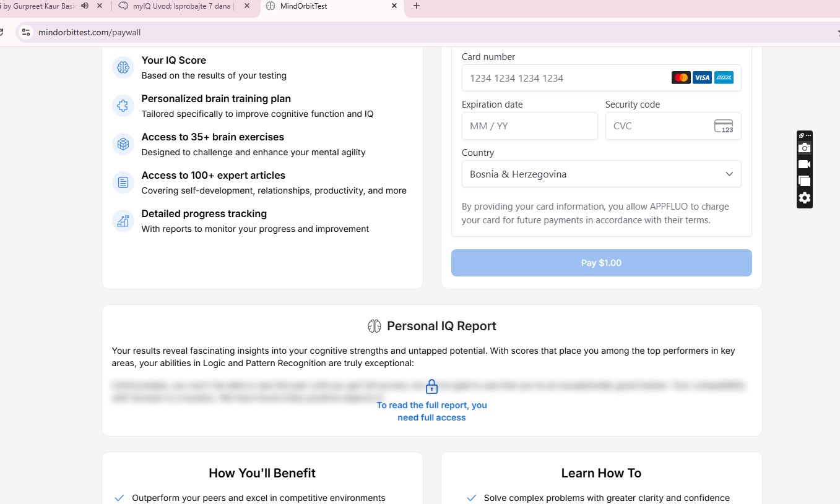Open a new browser tab

(x=417, y=6)
